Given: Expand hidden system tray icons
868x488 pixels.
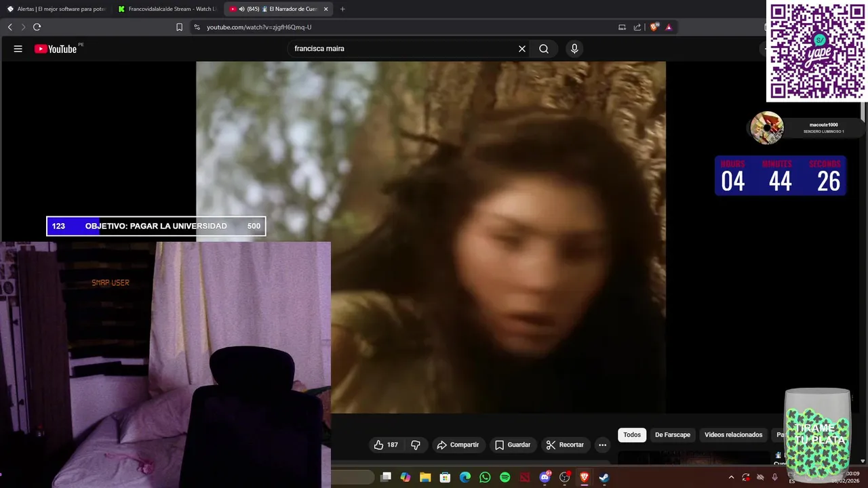Looking at the screenshot, I should [731, 477].
